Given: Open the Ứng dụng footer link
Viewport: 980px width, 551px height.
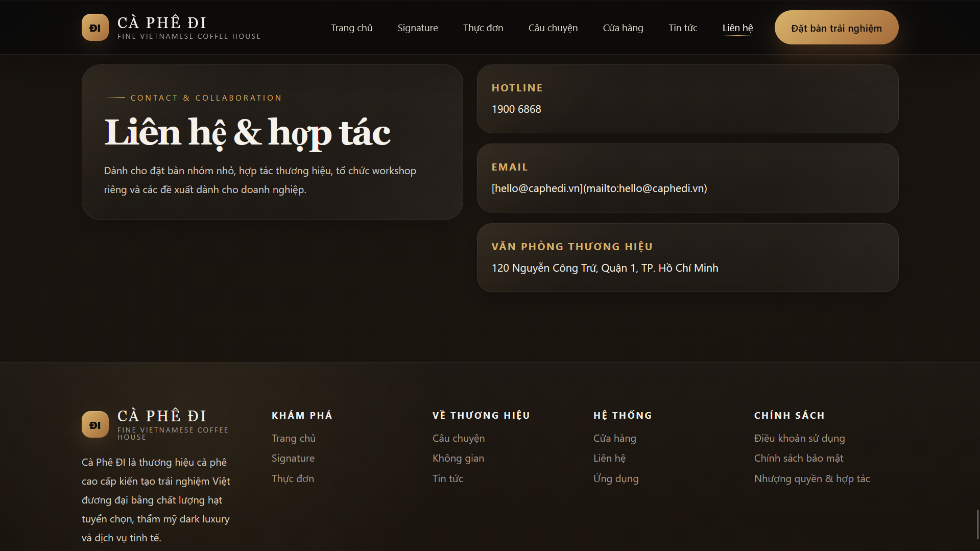Looking at the screenshot, I should 615,478.
